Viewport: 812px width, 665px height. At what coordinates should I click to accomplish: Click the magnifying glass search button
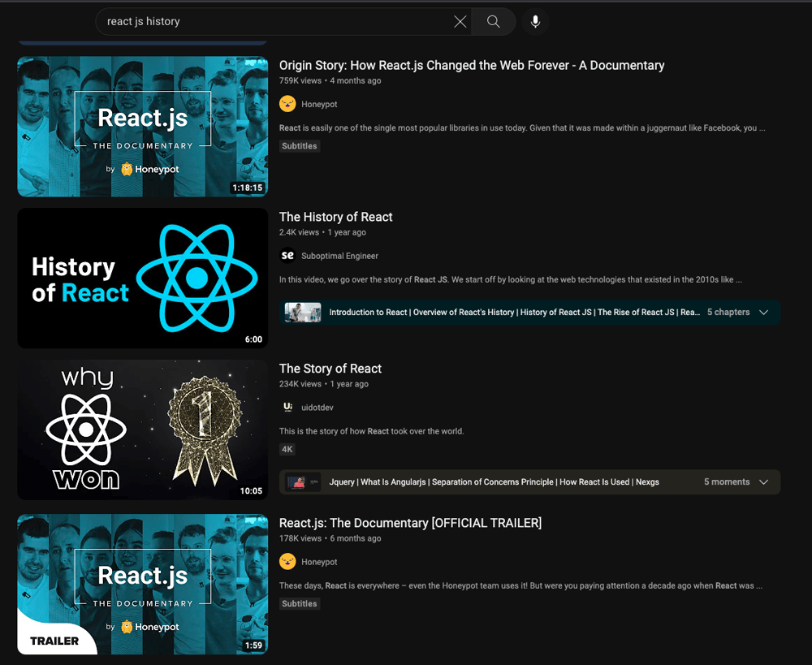point(494,21)
